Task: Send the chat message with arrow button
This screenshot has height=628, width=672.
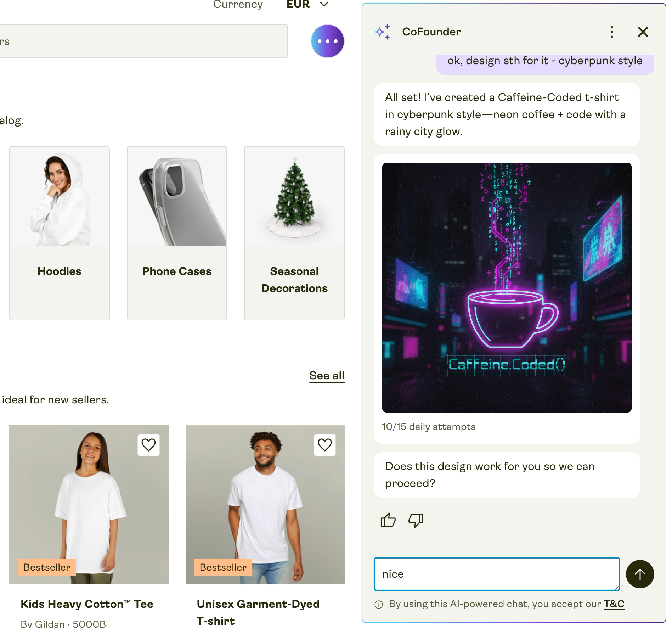Action: [640, 574]
